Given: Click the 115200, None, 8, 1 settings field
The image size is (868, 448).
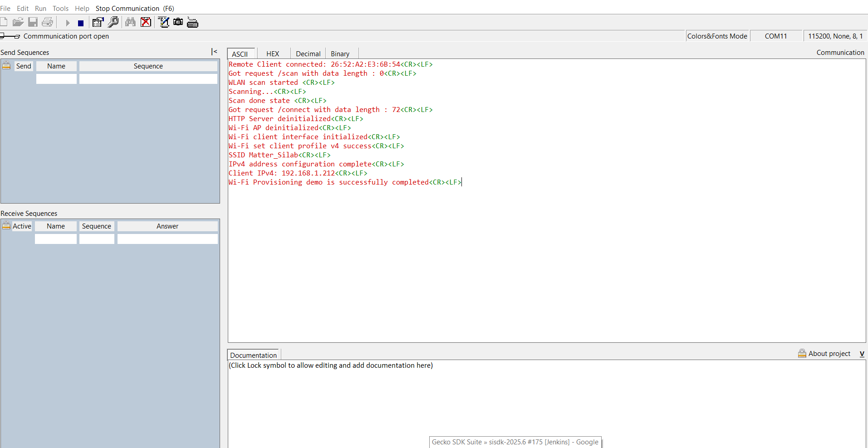Looking at the screenshot, I should tap(835, 36).
